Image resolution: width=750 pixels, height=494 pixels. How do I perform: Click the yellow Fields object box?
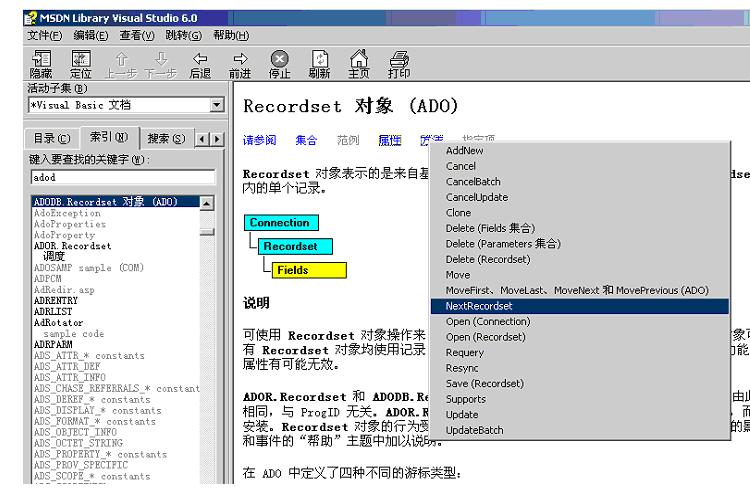pyautogui.click(x=309, y=270)
